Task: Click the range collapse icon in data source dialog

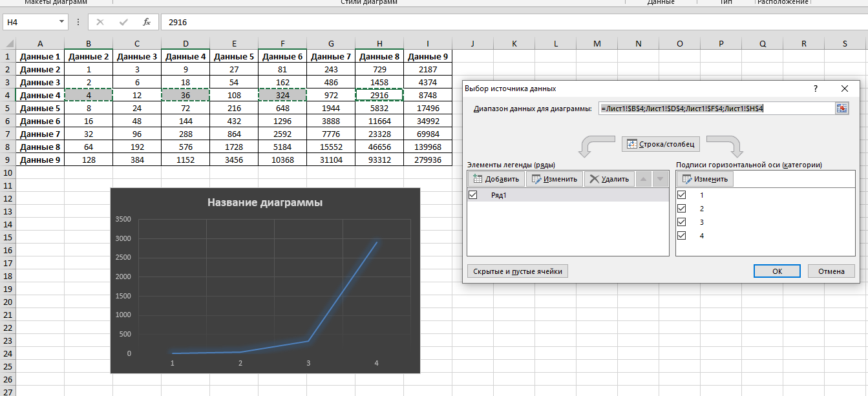Action: [x=842, y=109]
